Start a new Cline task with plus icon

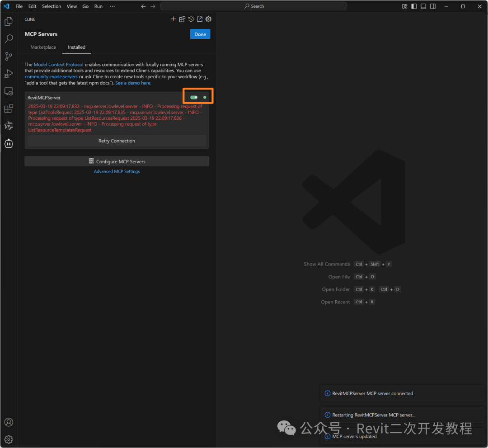click(174, 19)
